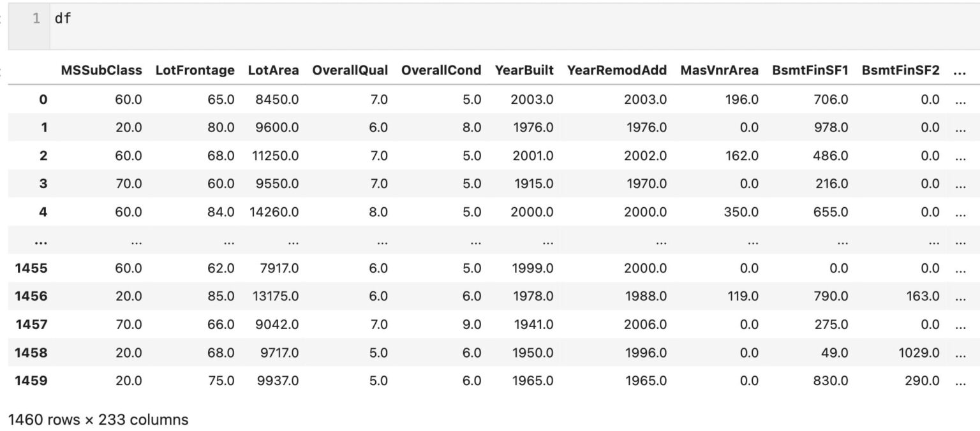Click the truncated columns ellipsis in header row
Image resolution: width=980 pixels, height=431 pixels.
click(959, 71)
